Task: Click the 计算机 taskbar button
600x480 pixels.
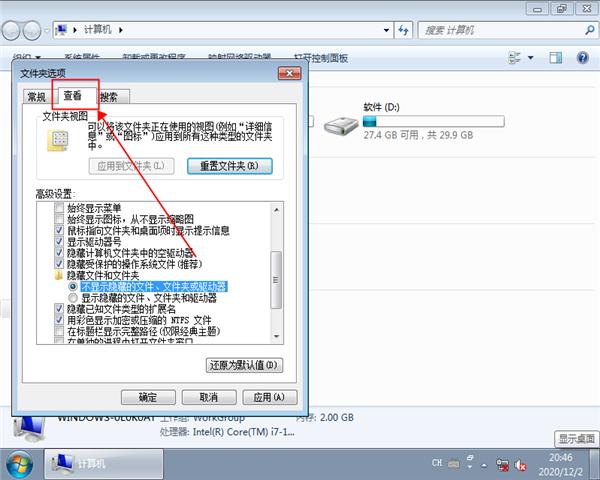Action: coord(104,464)
